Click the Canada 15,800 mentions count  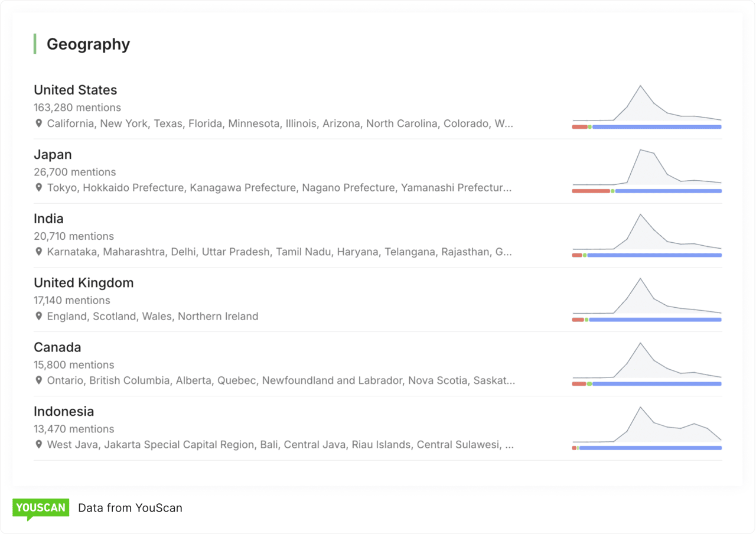(x=74, y=364)
